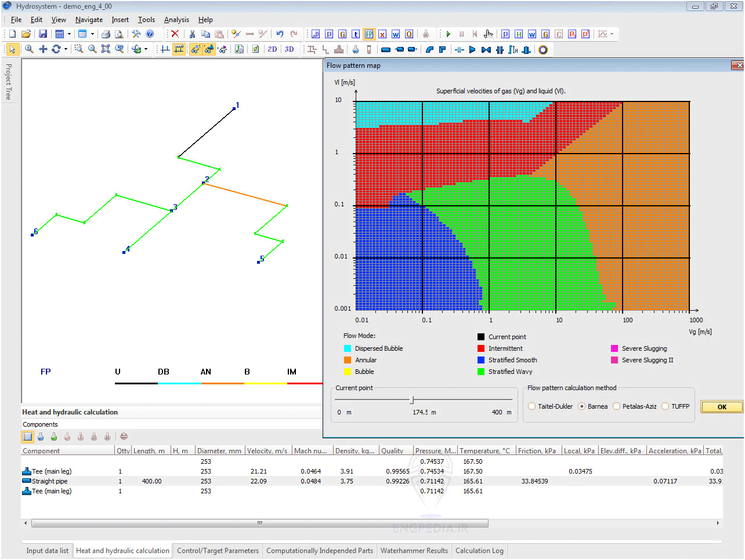The width and height of the screenshot is (745, 560).
Task: Click the Save diskette icon
Action: [42, 34]
